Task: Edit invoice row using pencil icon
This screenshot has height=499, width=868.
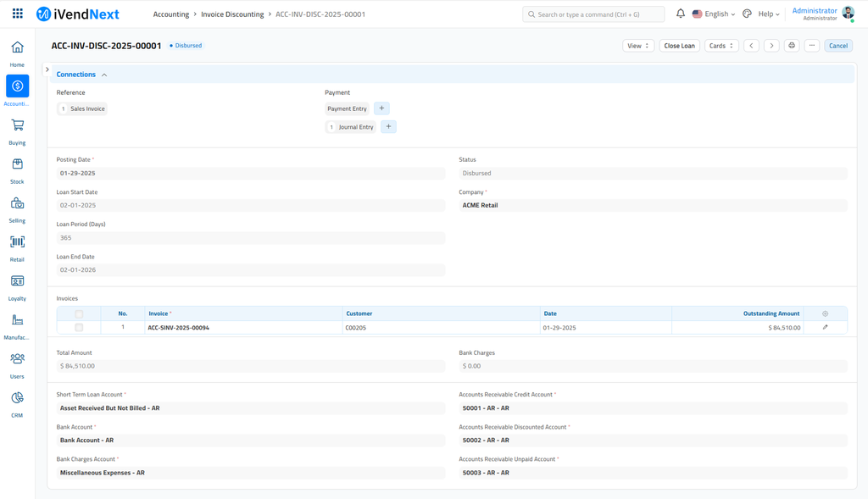Action: [x=825, y=327]
